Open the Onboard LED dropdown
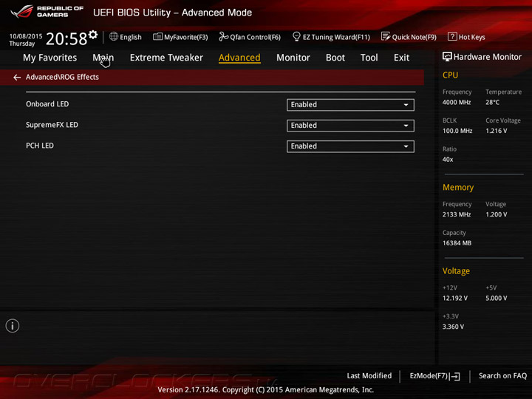The height and width of the screenshot is (399, 532). (350, 105)
